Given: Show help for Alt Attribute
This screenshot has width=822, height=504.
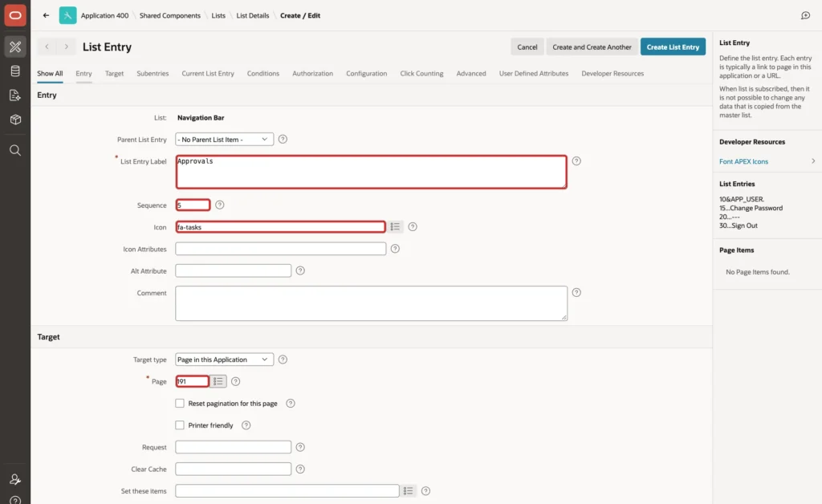Looking at the screenshot, I should point(300,270).
